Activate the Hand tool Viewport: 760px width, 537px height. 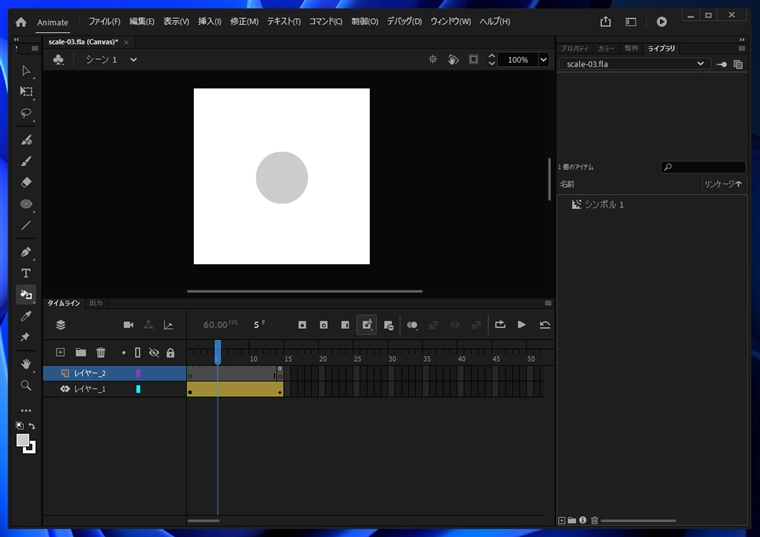pyautogui.click(x=26, y=364)
